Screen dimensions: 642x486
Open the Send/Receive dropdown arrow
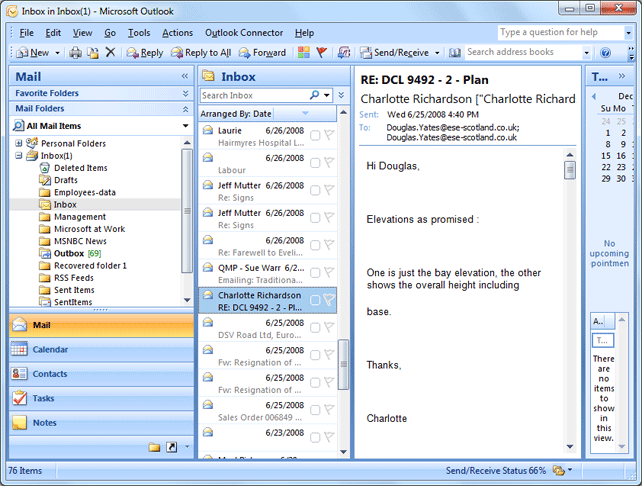(x=437, y=53)
